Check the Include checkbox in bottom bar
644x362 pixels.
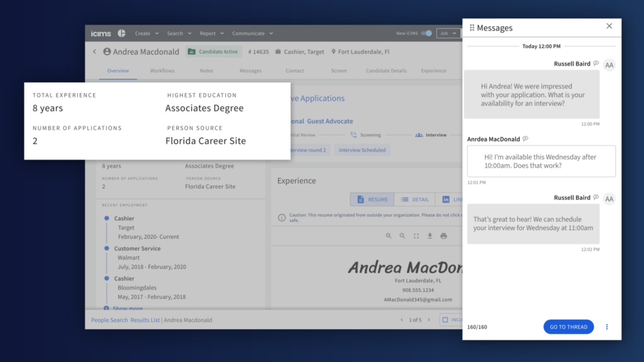(445, 320)
